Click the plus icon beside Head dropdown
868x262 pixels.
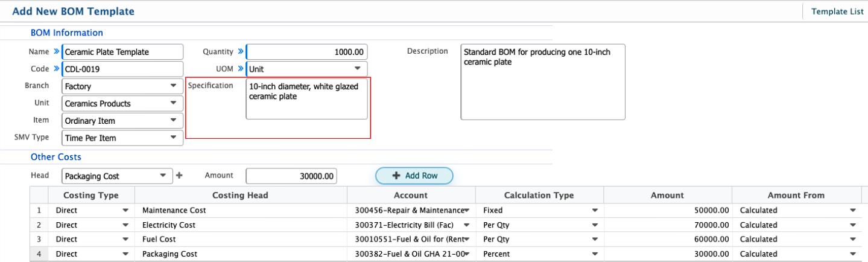coord(179,176)
